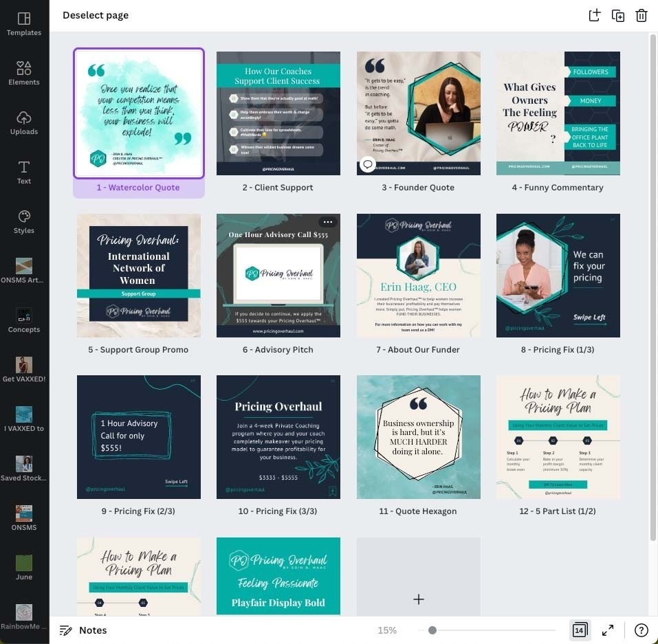Select the Founder Quote page thumbnail
This screenshot has width=658, height=644.
pyautogui.click(x=419, y=113)
